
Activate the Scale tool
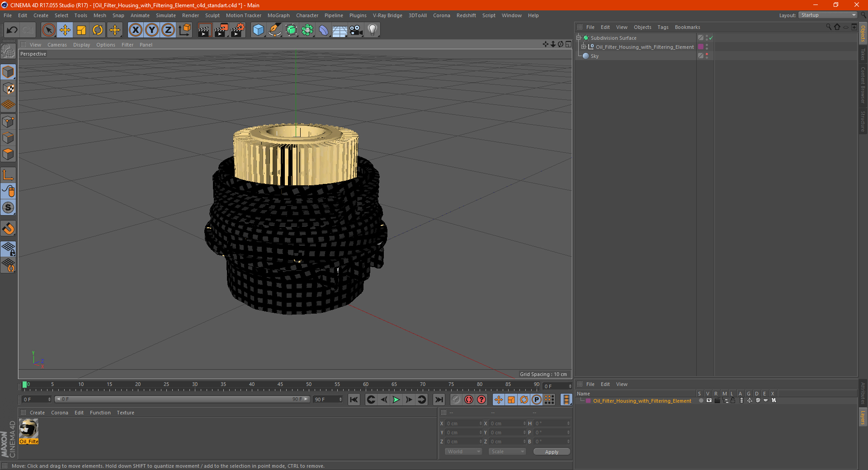coord(81,30)
